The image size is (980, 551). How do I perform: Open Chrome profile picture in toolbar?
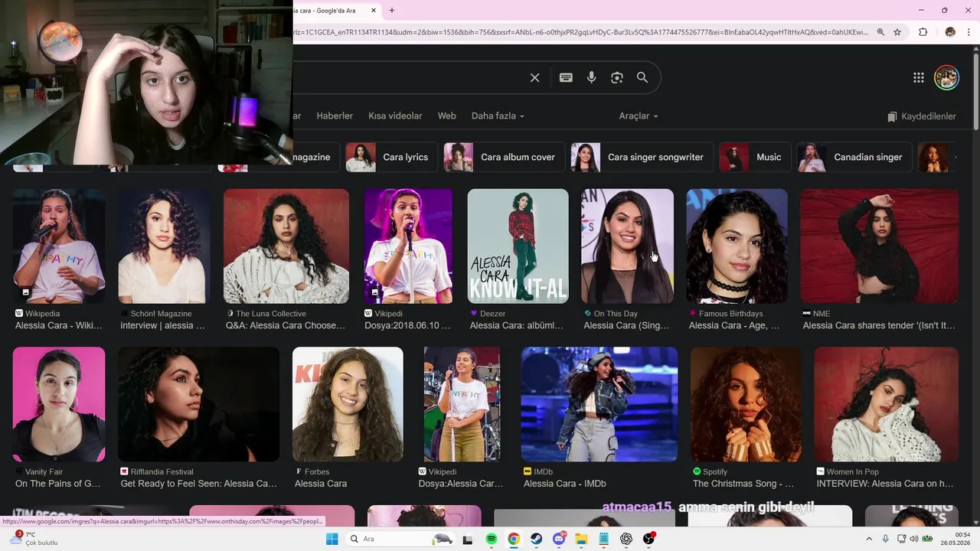pos(950,32)
